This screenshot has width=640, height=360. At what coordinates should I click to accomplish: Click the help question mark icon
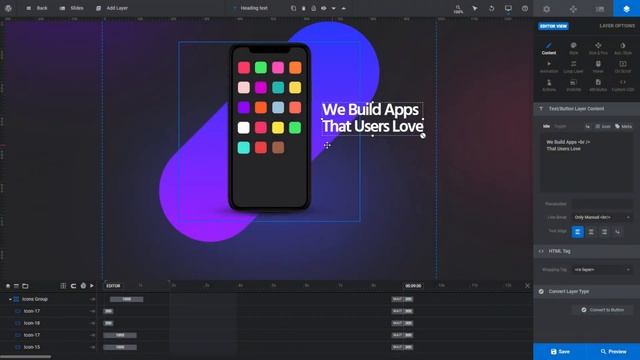point(525,8)
